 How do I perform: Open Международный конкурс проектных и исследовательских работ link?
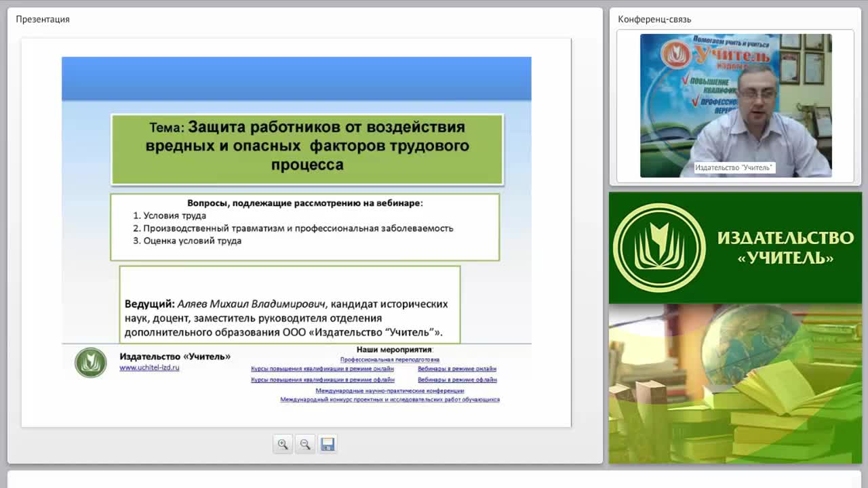pyautogui.click(x=390, y=400)
